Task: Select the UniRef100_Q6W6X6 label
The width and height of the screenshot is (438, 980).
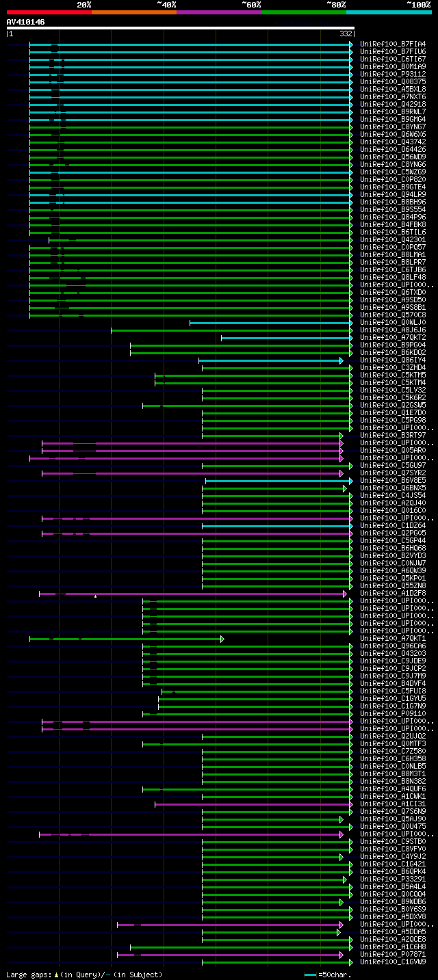Action: 393,134
